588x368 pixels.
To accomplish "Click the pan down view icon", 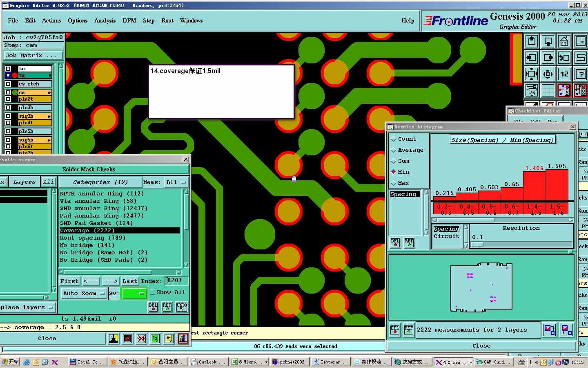I will [x=548, y=41].
